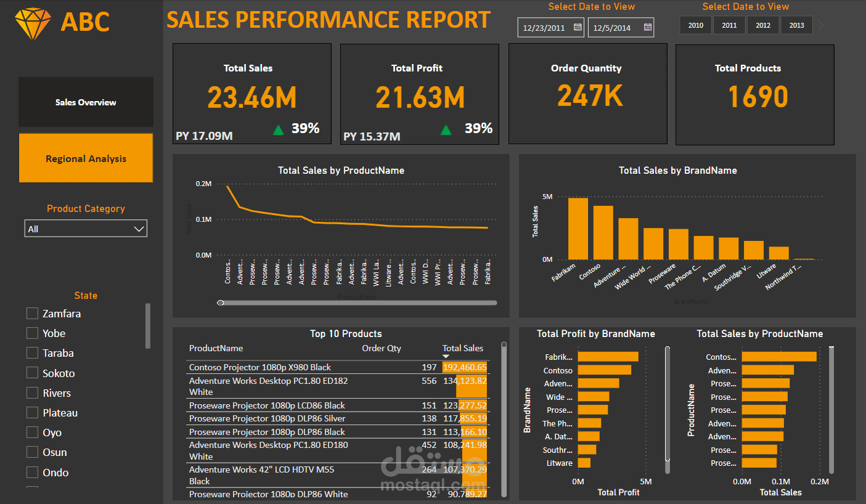Select Adventure Works 42" LCD HDTV M55 row
The height and width of the screenshot is (504, 866).
tap(338, 475)
